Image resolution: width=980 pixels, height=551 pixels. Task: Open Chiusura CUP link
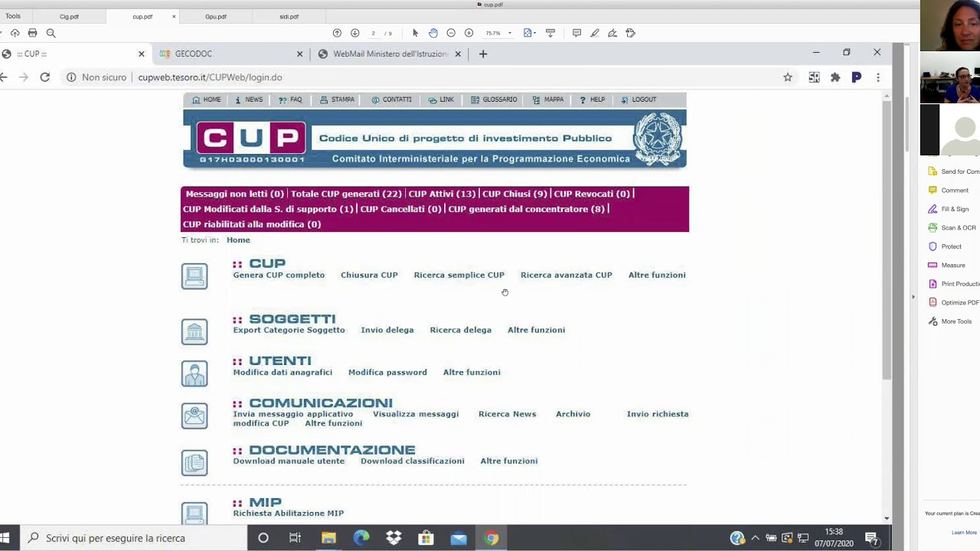coord(369,275)
